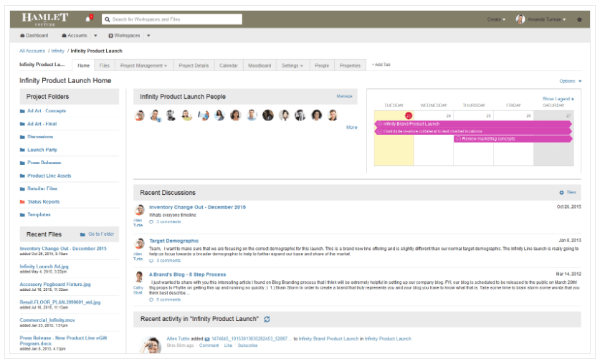Screen dimensions: 600x364
Task: Click Allen Tuttle's avatar beside Inventory Change Out
Action: 139,210
